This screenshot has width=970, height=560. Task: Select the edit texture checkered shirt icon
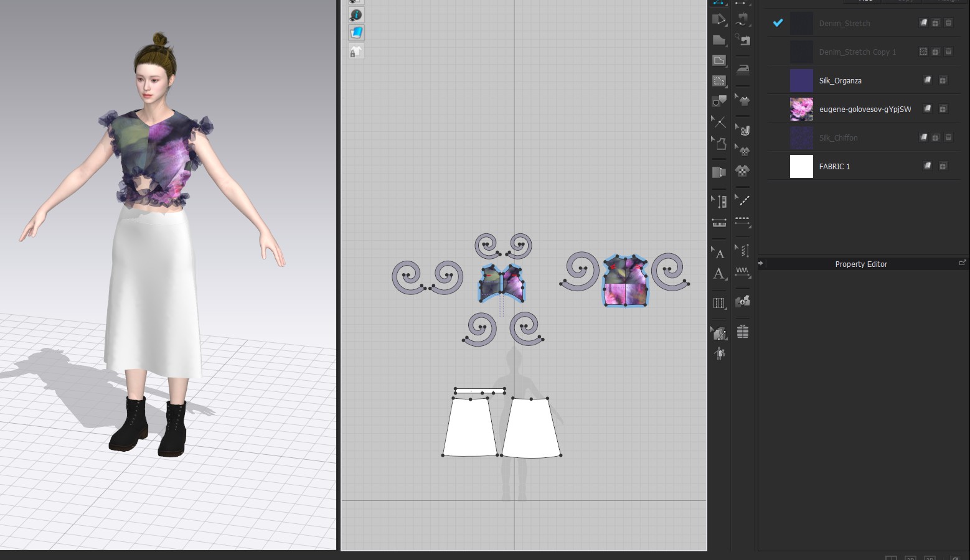[x=743, y=151]
